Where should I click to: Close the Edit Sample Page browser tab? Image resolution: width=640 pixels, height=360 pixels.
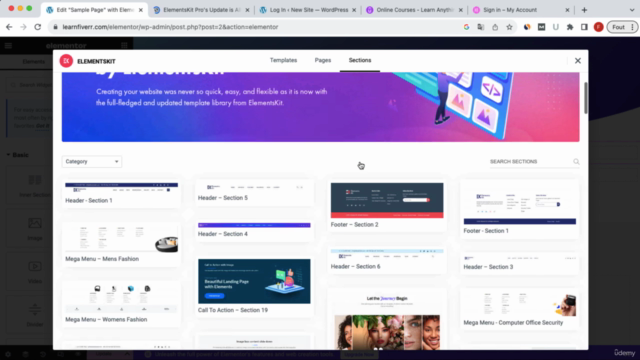[x=140, y=10]
